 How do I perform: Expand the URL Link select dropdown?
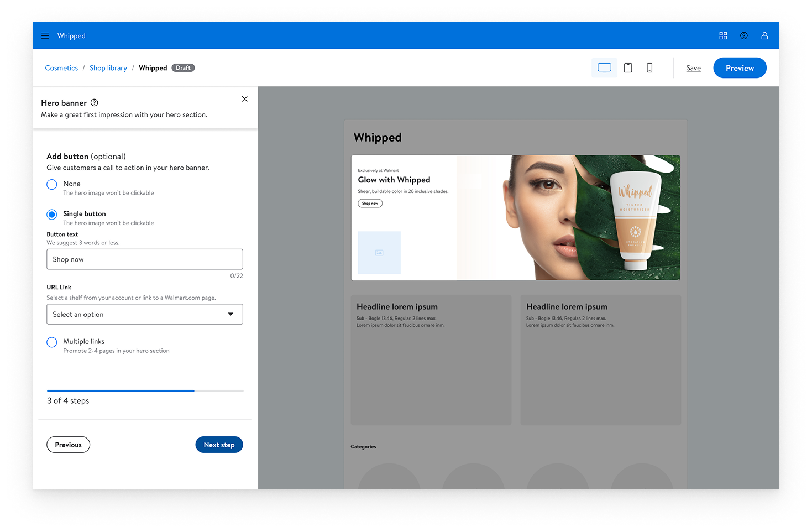click(145, 315)
